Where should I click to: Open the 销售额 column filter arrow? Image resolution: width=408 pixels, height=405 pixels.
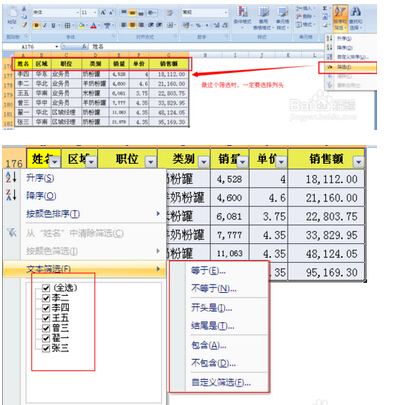pos(359,162)
